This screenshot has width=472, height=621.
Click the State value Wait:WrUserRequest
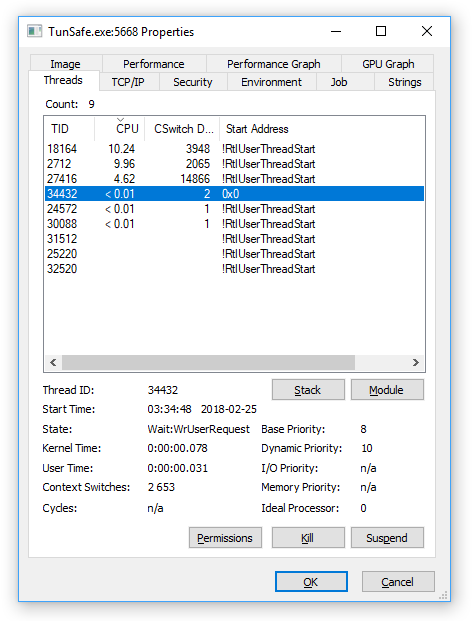coord(198,429)
